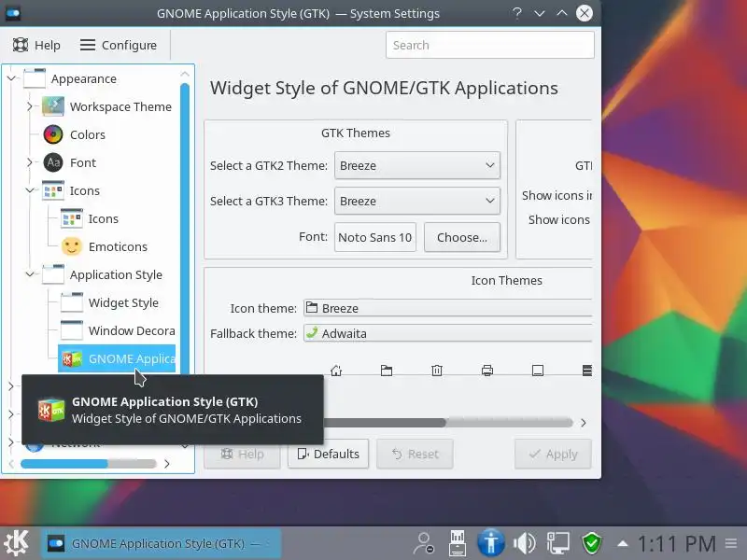Click the right arrow of settings scrollbar
The image size is (747, 560).
click(x=584, y=423)
